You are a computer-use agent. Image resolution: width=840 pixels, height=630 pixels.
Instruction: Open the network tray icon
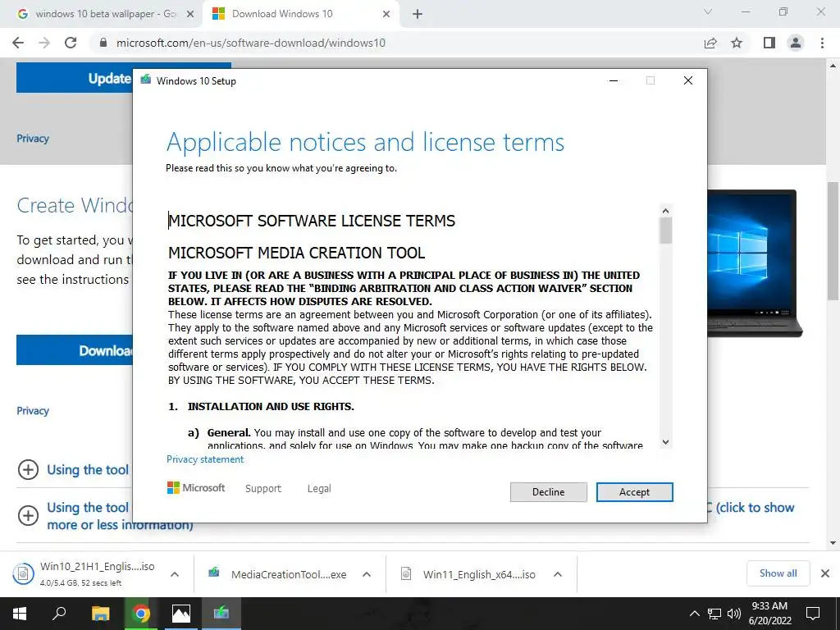714,614
